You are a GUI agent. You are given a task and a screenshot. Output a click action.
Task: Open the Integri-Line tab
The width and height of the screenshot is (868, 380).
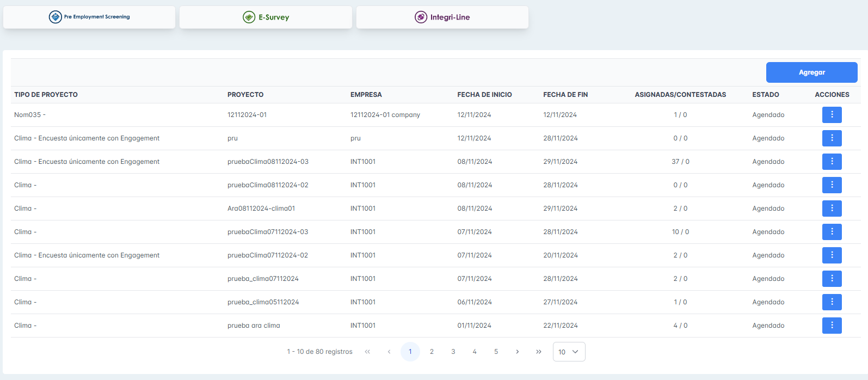click(442, 17)
